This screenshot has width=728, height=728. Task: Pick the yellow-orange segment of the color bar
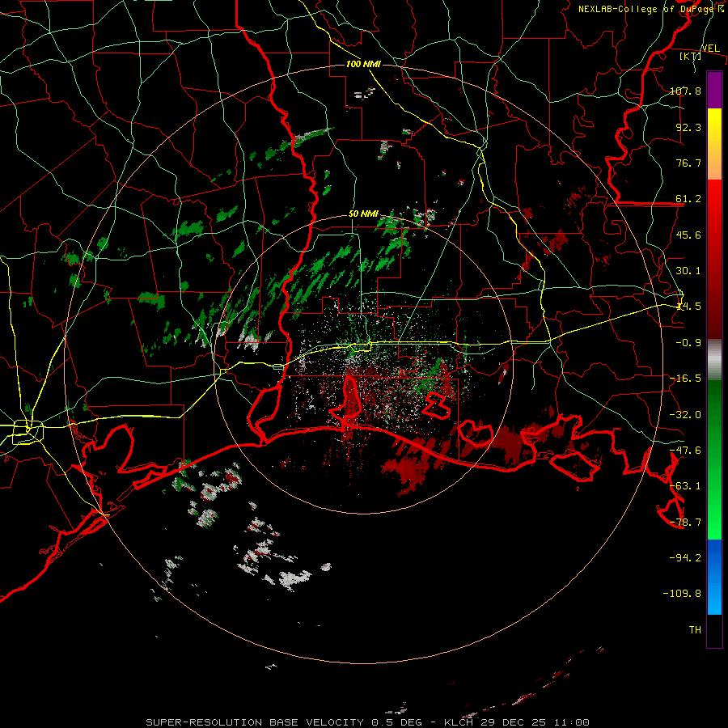click(x=714, y=144)
